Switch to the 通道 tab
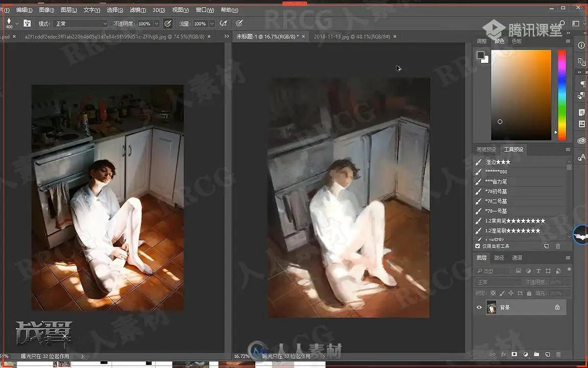The image size is (588, 368). click(517, 258)
